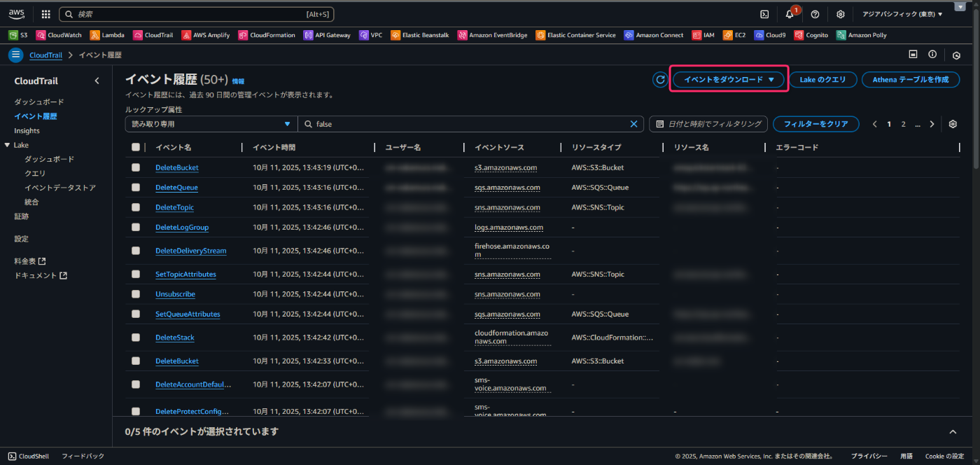Screen dimensions: 980x465
Task: Open Elastic Container Service shortcut
Action: coord(575,35)
